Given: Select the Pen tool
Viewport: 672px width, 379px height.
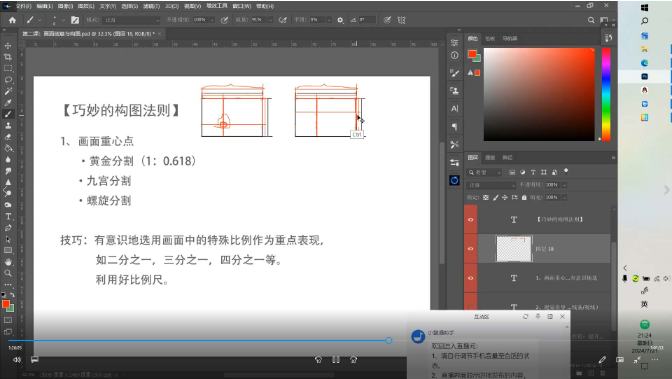Looking at the screenshot, I should [x=8, y=228].
